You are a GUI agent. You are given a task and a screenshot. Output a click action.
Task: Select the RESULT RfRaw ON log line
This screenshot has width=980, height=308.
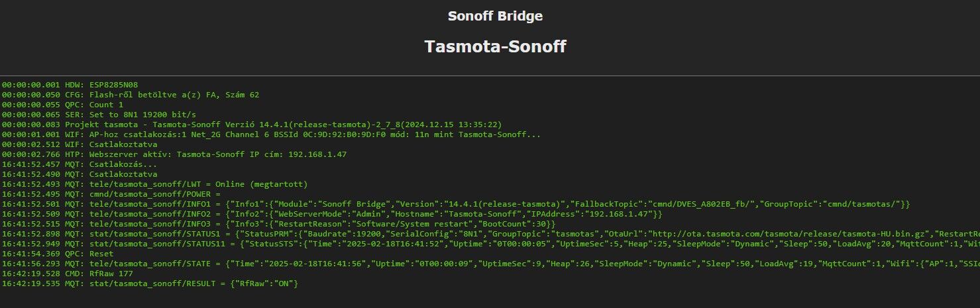click(150, 283)
